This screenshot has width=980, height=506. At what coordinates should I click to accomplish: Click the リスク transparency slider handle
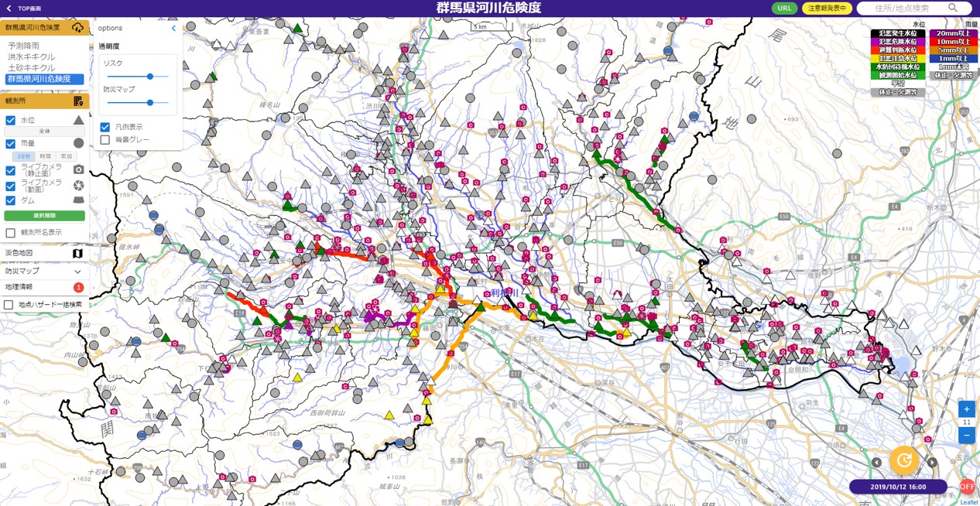(x=150, y=77)
